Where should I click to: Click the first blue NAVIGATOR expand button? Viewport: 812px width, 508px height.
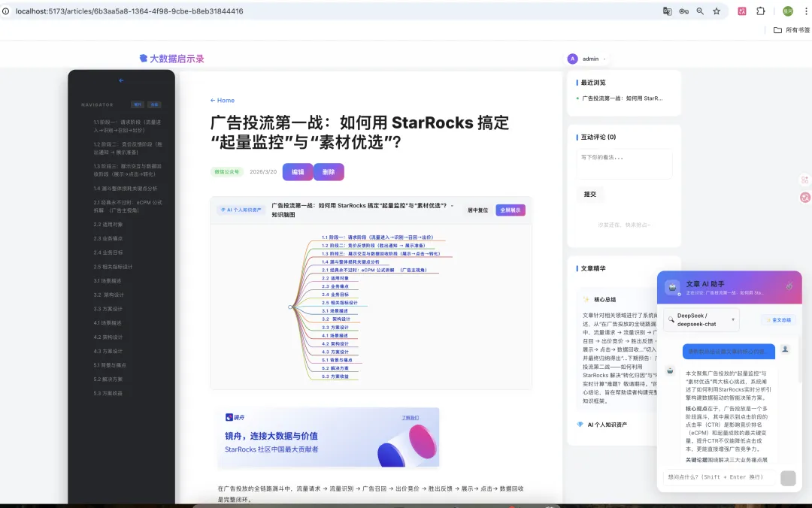coord(138,104)
